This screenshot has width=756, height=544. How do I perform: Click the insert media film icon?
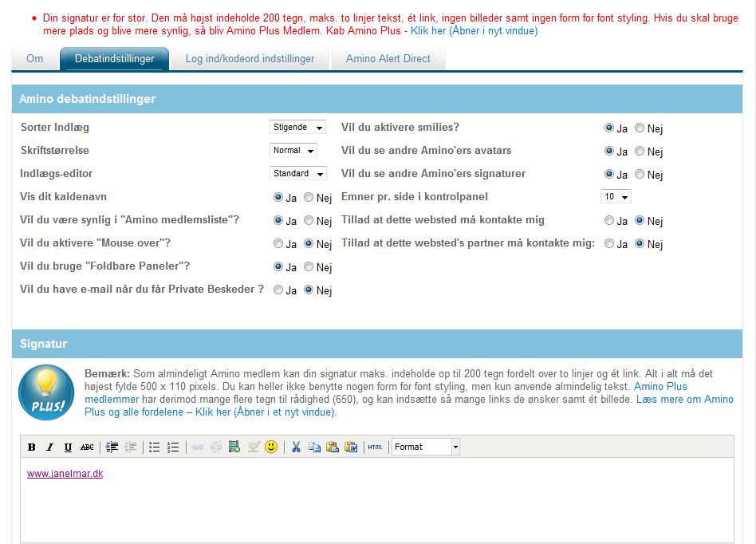pyautogui.click(x=234, y=447)
